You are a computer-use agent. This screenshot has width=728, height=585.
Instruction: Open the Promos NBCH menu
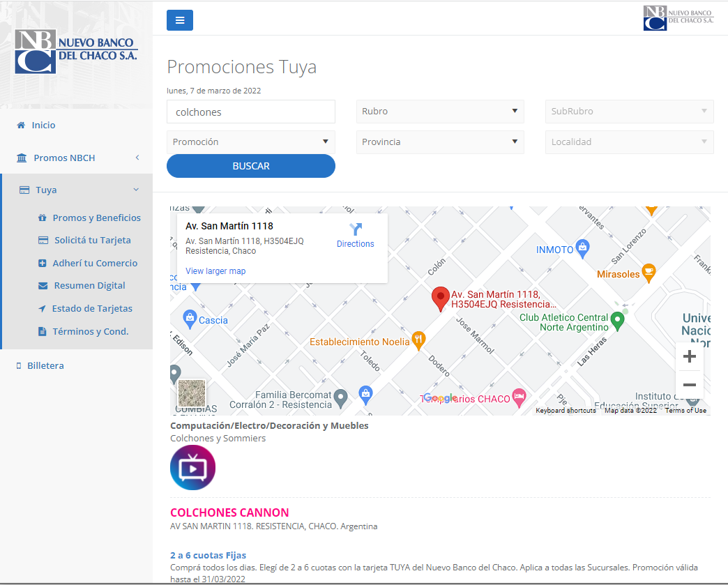pos(64,158)
